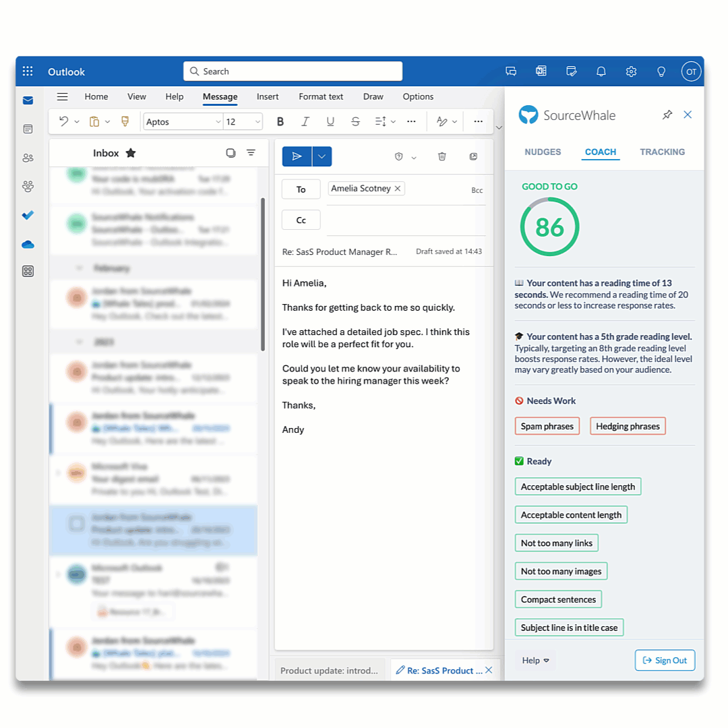Open the chat icon in the top bar

511,71
